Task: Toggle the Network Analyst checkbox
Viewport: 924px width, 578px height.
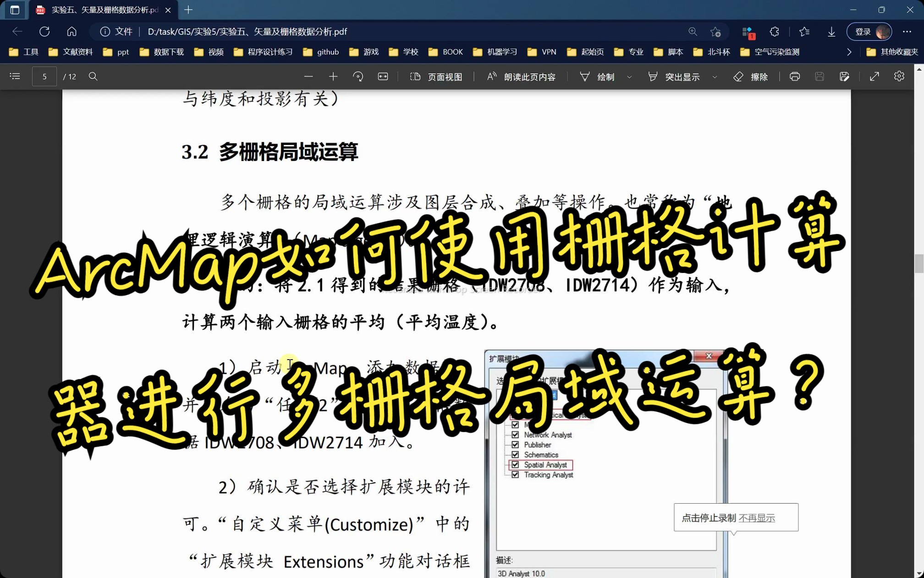Action: [x=515, y=435]
